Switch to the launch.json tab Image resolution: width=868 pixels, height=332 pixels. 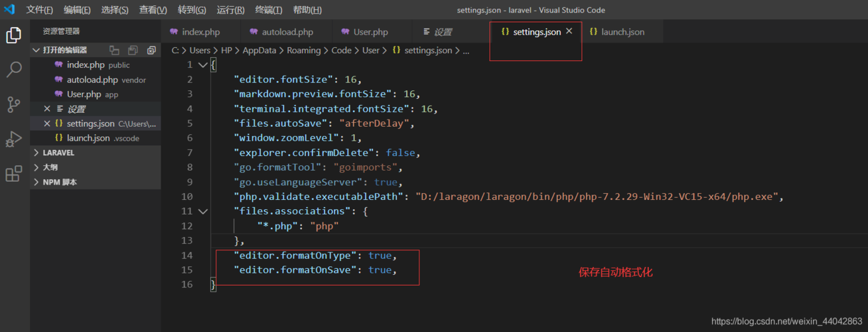click(622, 31)
